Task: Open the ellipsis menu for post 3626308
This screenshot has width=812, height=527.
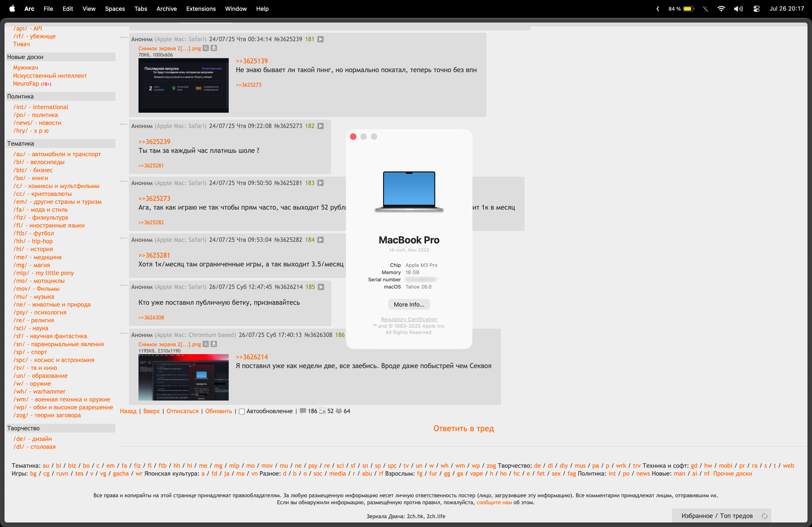Action: [124, 333]
